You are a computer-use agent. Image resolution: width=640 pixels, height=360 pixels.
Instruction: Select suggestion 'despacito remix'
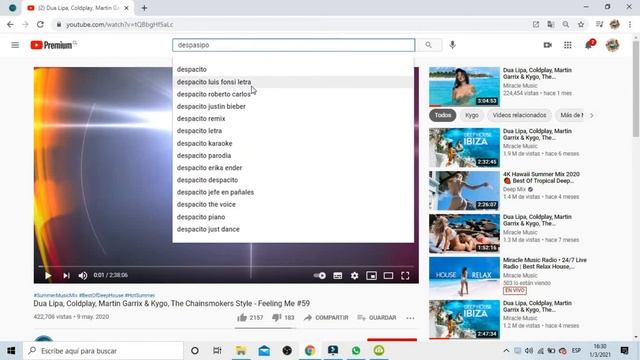(x=293, y=119)
